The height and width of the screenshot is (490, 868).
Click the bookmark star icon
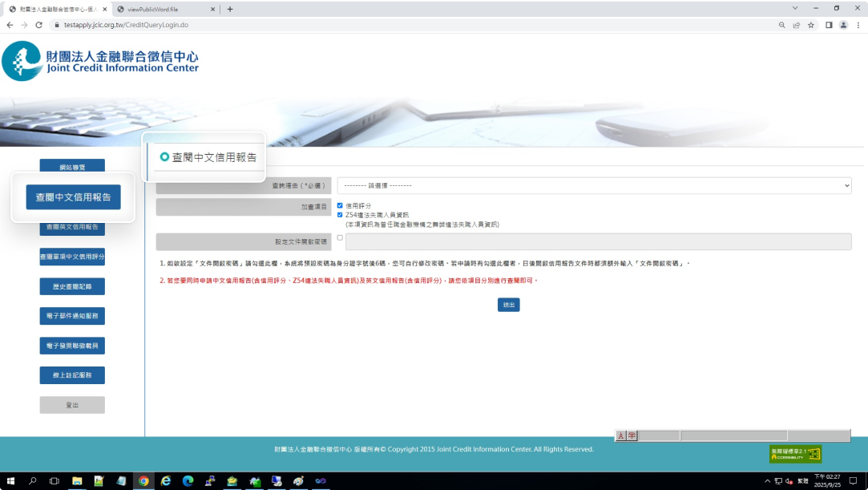(x=811, y=25)
